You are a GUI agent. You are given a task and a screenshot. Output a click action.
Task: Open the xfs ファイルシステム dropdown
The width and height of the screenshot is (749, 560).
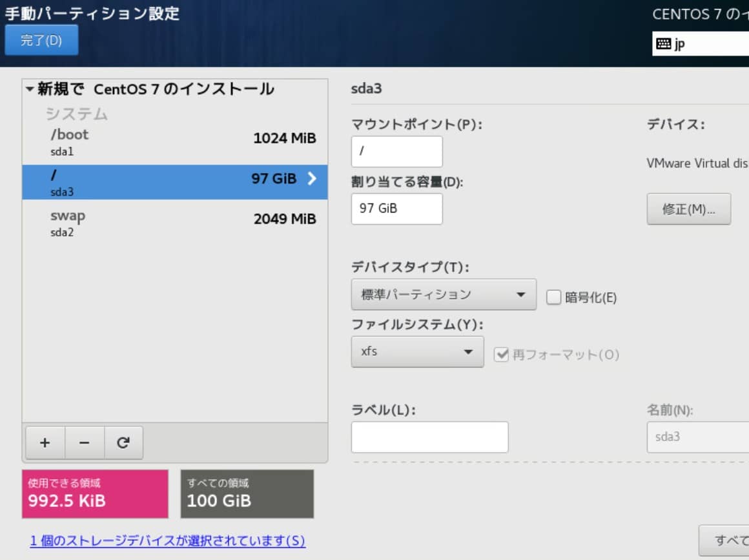(417, 352)
